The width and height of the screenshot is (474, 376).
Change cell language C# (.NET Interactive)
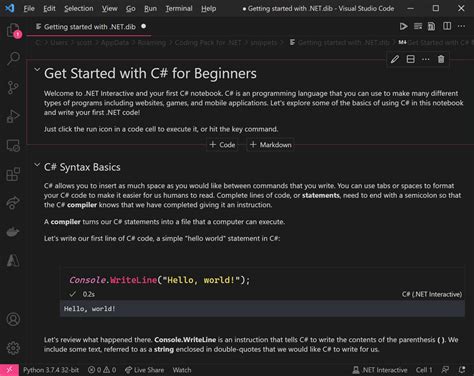point(432,294)
